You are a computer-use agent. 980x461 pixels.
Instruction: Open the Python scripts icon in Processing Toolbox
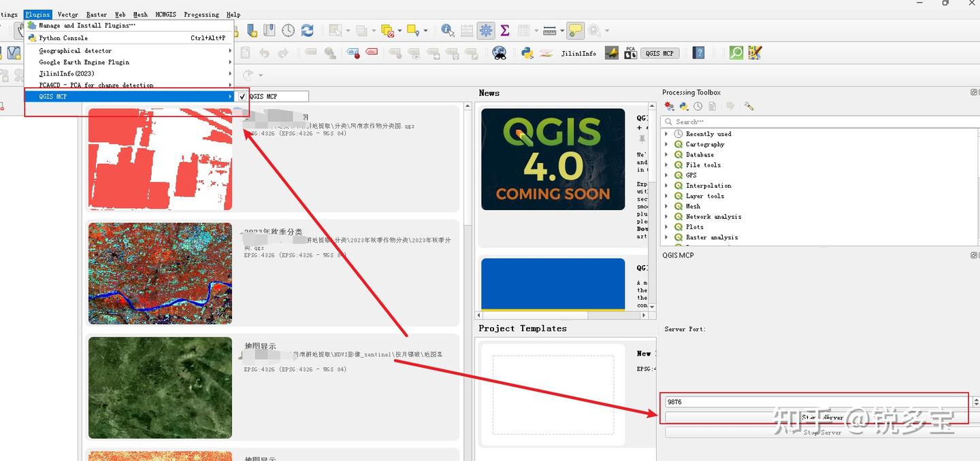[x=683, y=106]
